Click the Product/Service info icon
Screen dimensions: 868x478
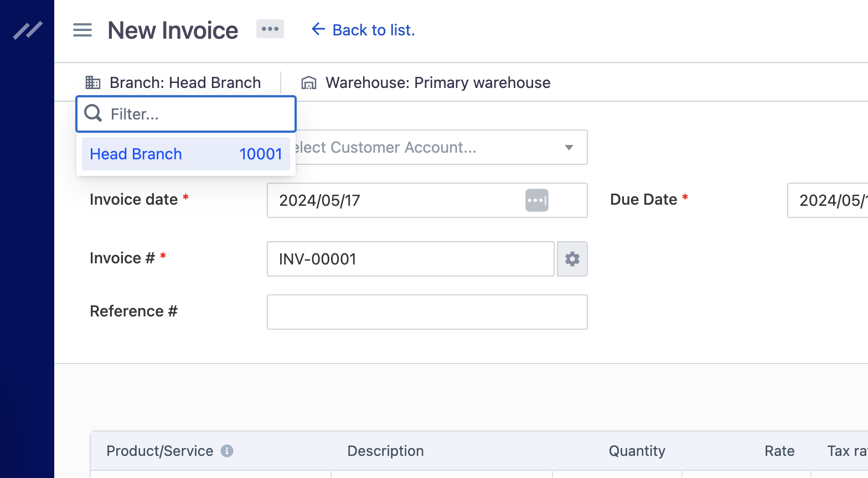227,451
